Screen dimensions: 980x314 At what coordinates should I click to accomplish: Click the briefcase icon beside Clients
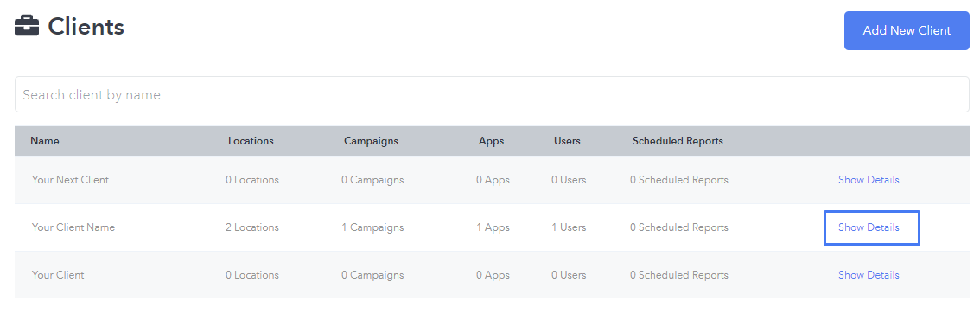click(x=27, y=27)
